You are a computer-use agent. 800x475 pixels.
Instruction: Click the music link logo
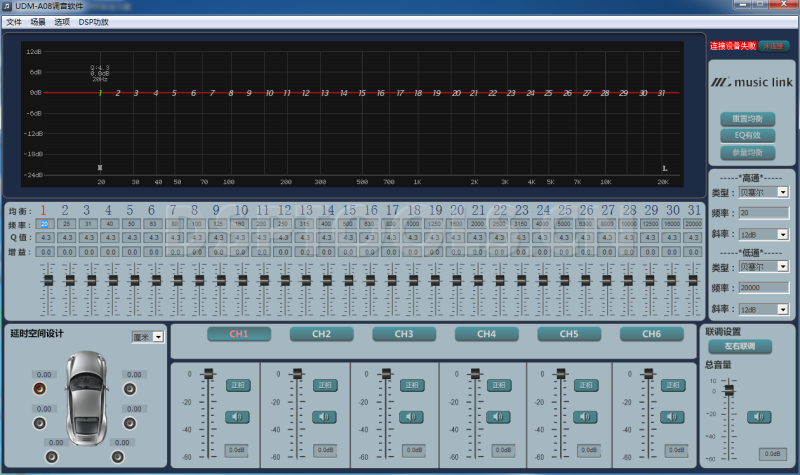(752, 82)
